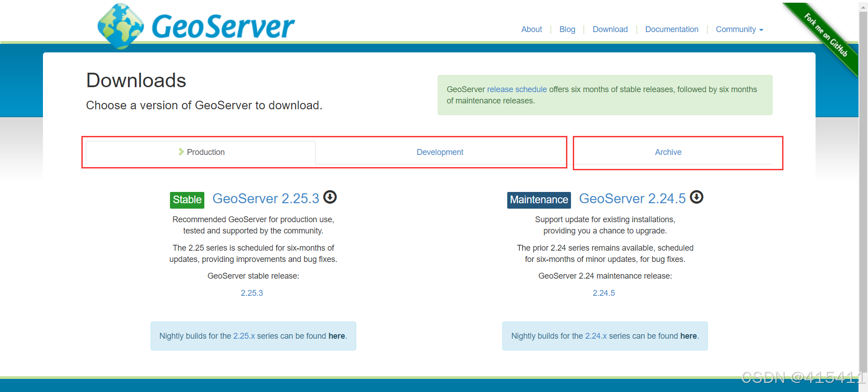Click the GeoServer globe logo
This screenshot has height=392, width=868.
(x=121, y=26)
